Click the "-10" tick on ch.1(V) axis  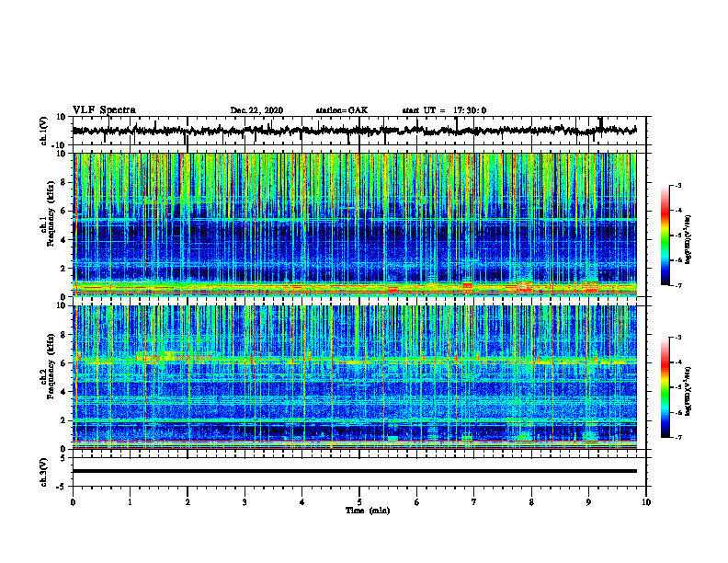[60, 145]
